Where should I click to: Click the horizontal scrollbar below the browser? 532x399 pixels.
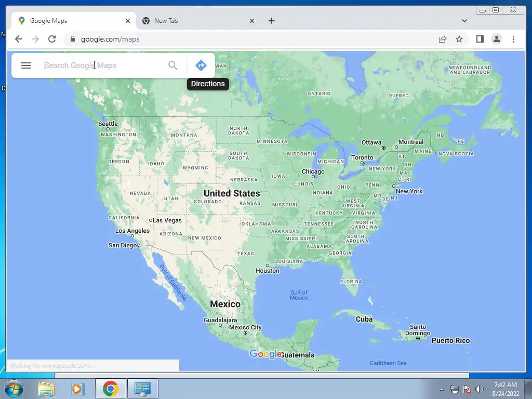tap(262, 375)
